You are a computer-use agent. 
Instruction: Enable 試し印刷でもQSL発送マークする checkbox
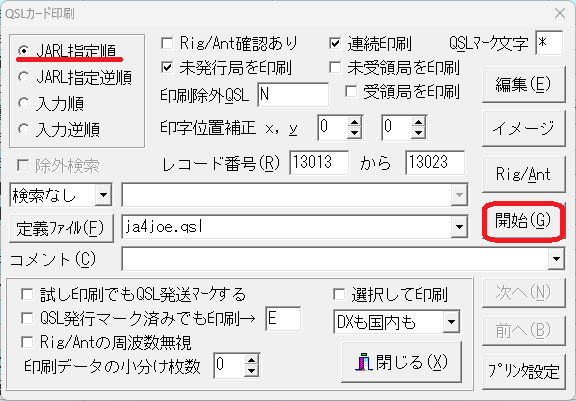[27, 294]
